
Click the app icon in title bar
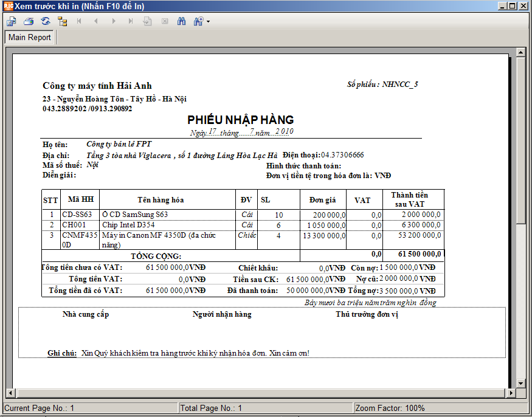coord(8,6)
